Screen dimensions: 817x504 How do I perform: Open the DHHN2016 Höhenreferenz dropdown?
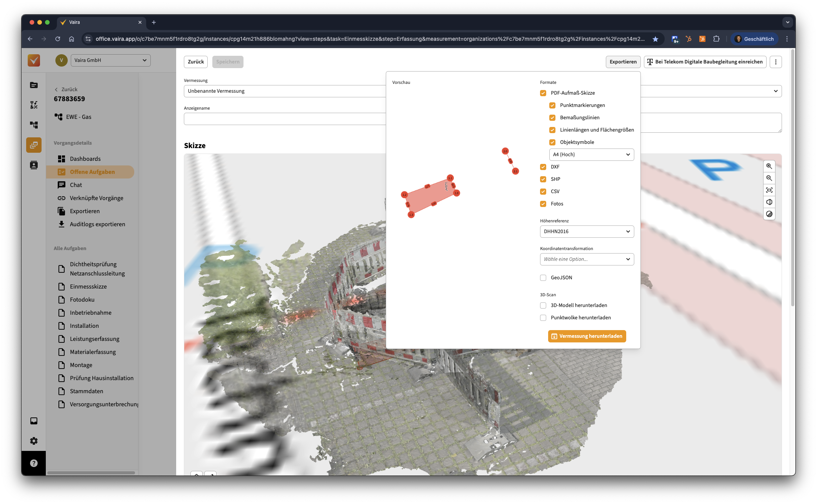587,232
